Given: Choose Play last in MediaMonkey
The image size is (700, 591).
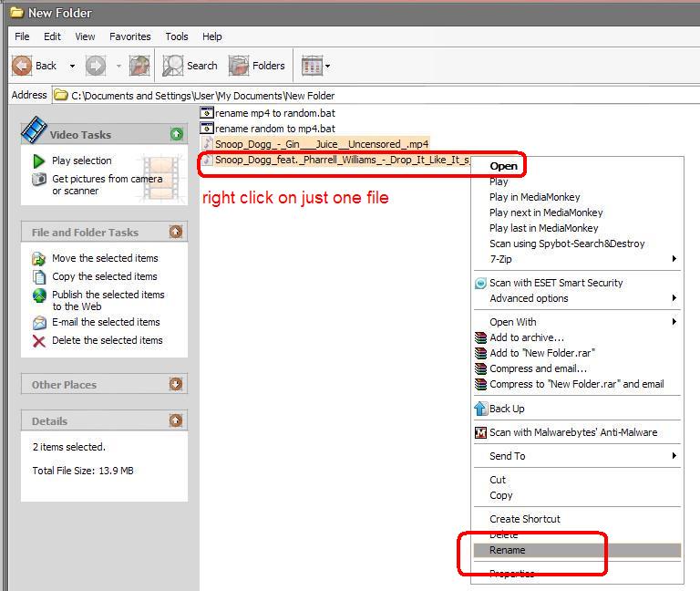Looking at the screenshot, I should pos(544,228).
